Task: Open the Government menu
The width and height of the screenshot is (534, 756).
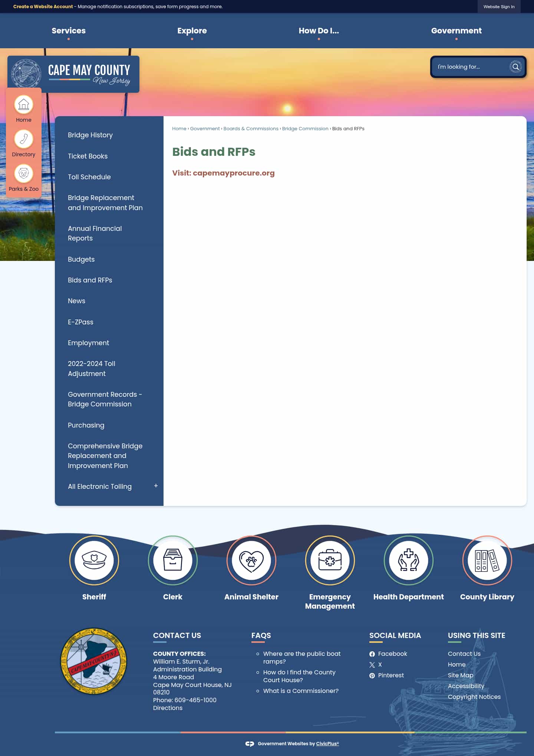Action: 456,31
